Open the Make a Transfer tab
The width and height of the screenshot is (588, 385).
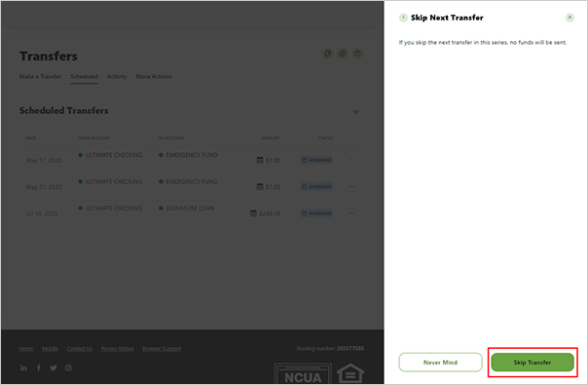pyautogui.click(x=41, y=76)
